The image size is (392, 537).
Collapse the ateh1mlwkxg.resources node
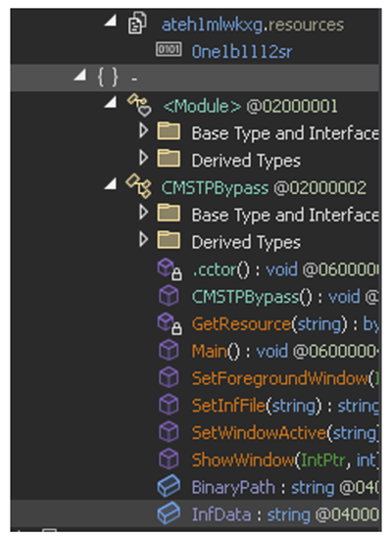click(x=111, y=21)
